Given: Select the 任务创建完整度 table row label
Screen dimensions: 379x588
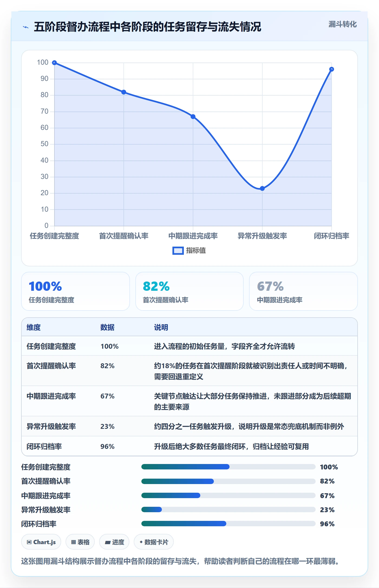Looking at the screenshot, I should (51, 346).
